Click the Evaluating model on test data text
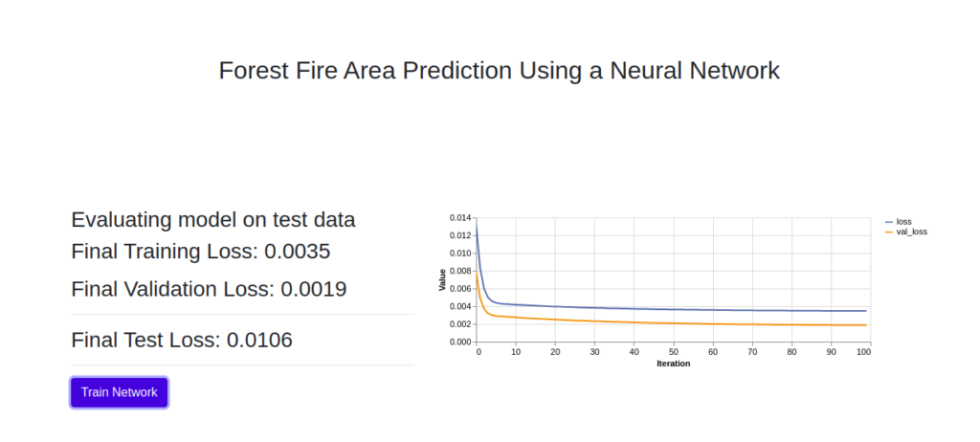The image size is (980, 442). tap(213, 220)
